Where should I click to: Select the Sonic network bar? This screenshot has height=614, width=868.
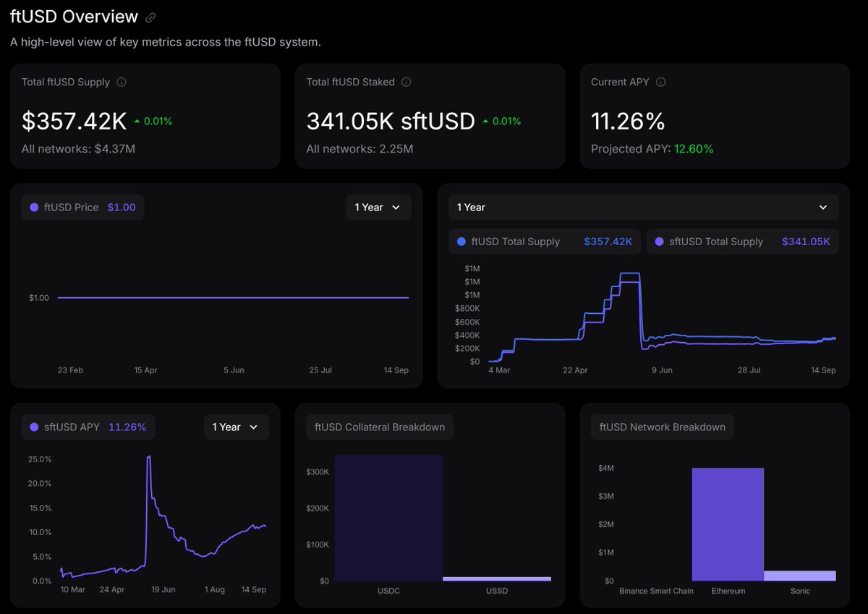[800, 576]
